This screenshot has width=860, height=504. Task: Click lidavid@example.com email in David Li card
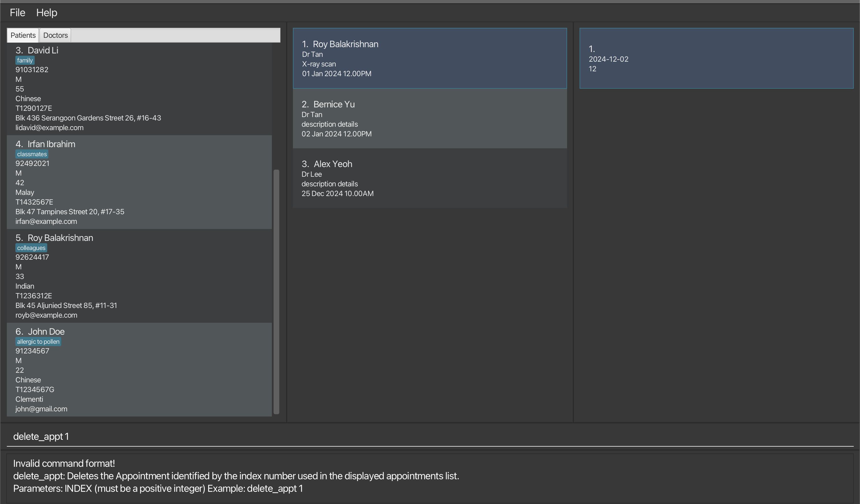pyautogui.click(x=49, y=128)
